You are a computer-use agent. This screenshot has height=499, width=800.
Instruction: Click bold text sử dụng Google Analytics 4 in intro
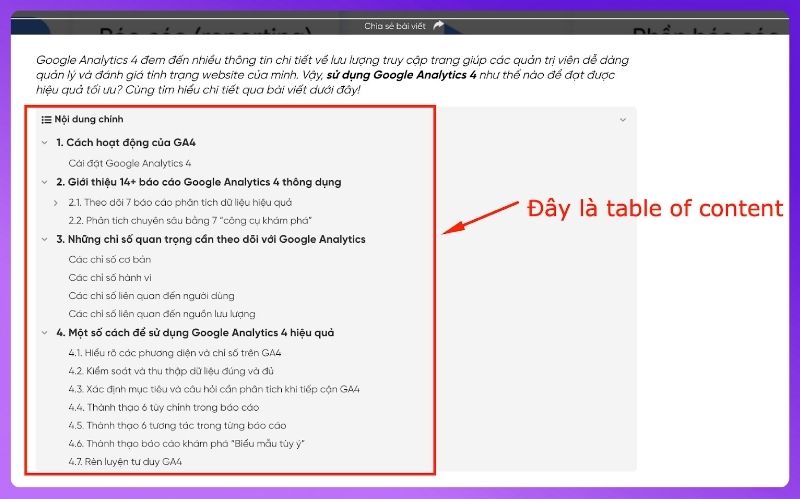401,75
